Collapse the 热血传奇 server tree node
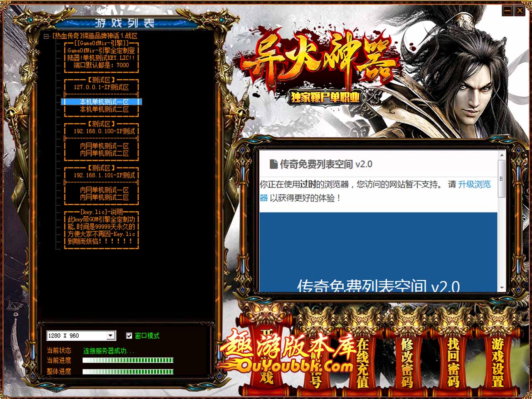This screenshot has height=399, width=532. [47, 36]
